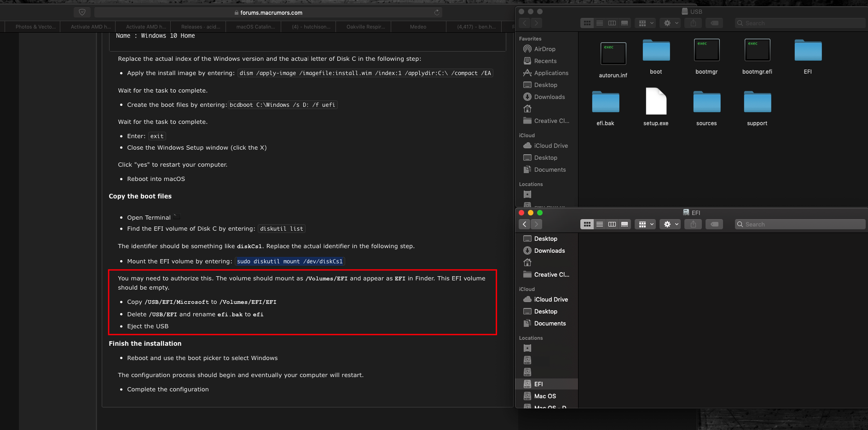
Task: Click the 'Copy the boot files' heading
Action: [140, 196]
